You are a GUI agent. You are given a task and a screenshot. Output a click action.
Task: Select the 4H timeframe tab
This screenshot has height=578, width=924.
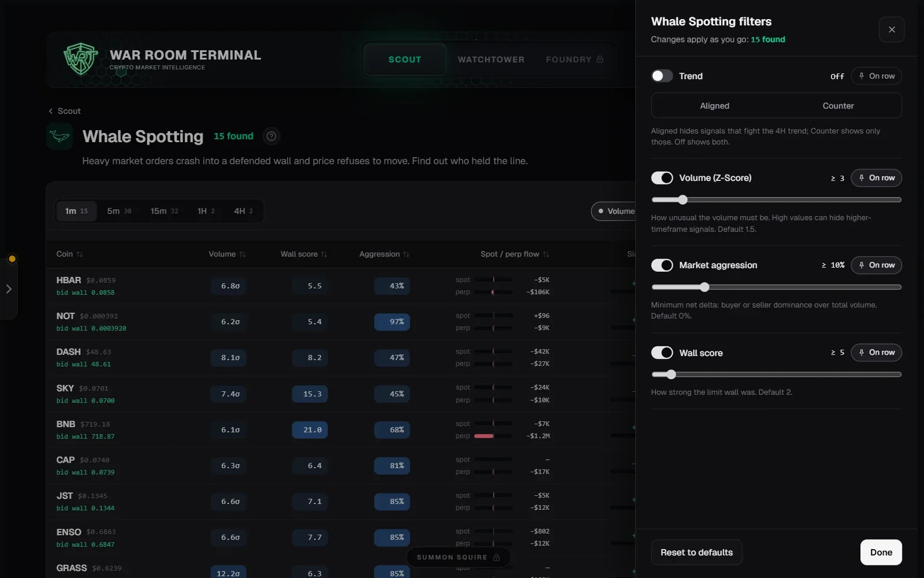pos(243,211)
